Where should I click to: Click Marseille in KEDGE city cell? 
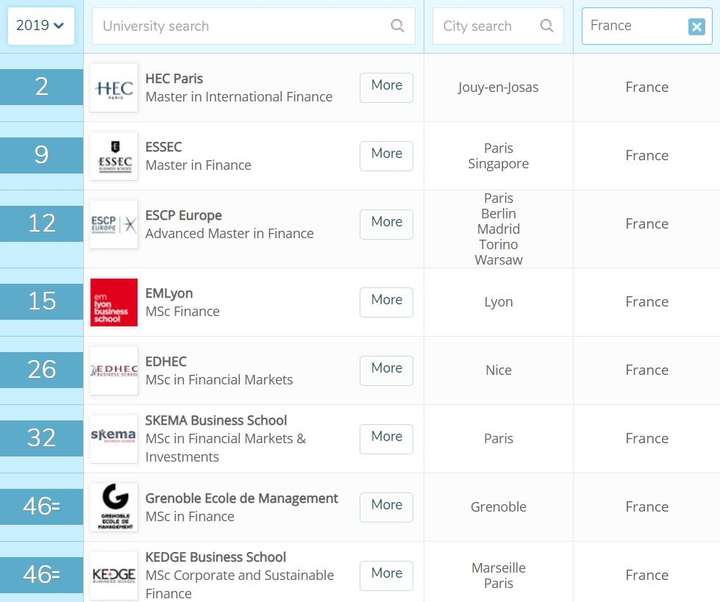pos(498,568)
